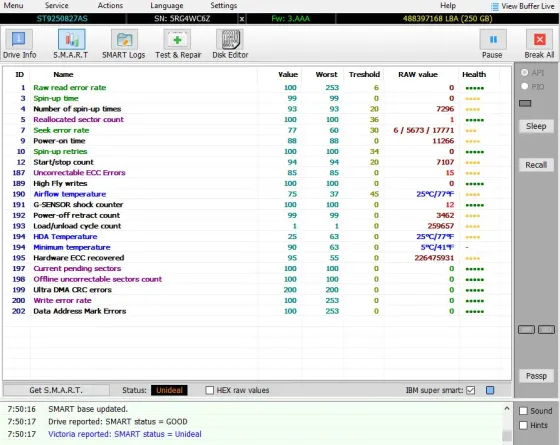560x445 pixels.
Task: Click the Pause icon button
Action: 492,40
